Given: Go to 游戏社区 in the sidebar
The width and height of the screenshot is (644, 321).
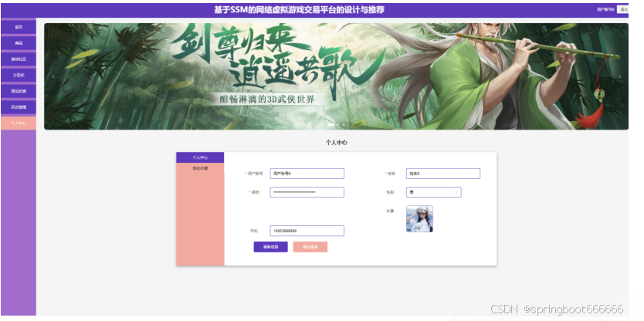Looking at the screenshot, I should tap(19, 59).
